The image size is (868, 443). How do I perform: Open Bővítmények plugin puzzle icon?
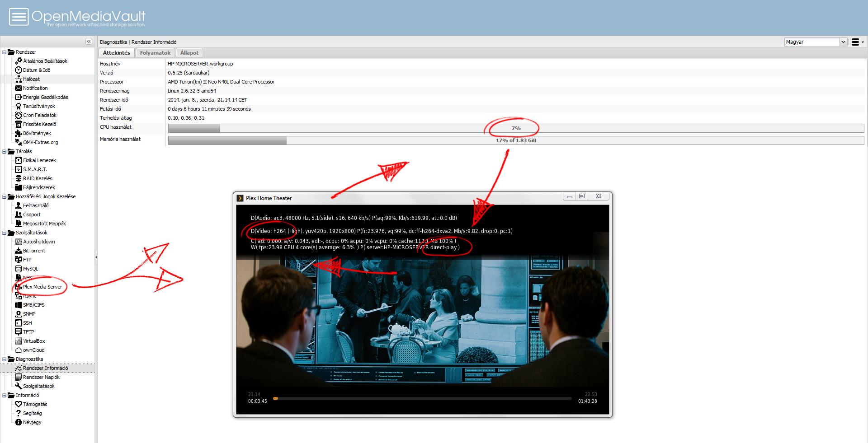click(19, 133)
